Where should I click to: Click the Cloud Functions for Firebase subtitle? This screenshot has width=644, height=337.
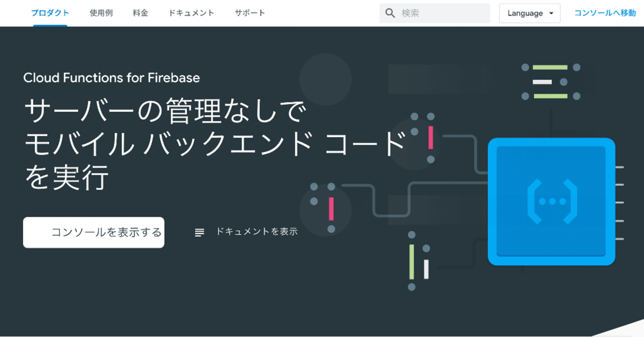(112, 78)
